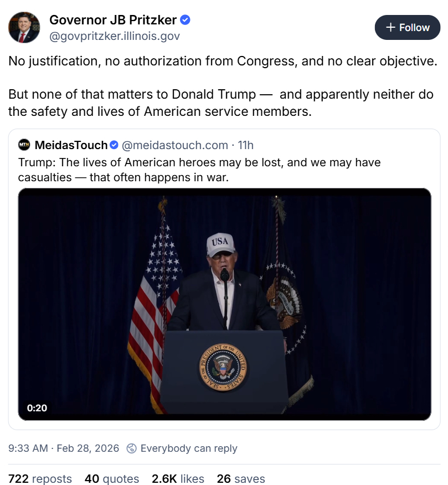This screenshot has width=448, height=485.
Task: Click Governor JB Pritzker's profile avatar
Action: click(x=24, y=28)
